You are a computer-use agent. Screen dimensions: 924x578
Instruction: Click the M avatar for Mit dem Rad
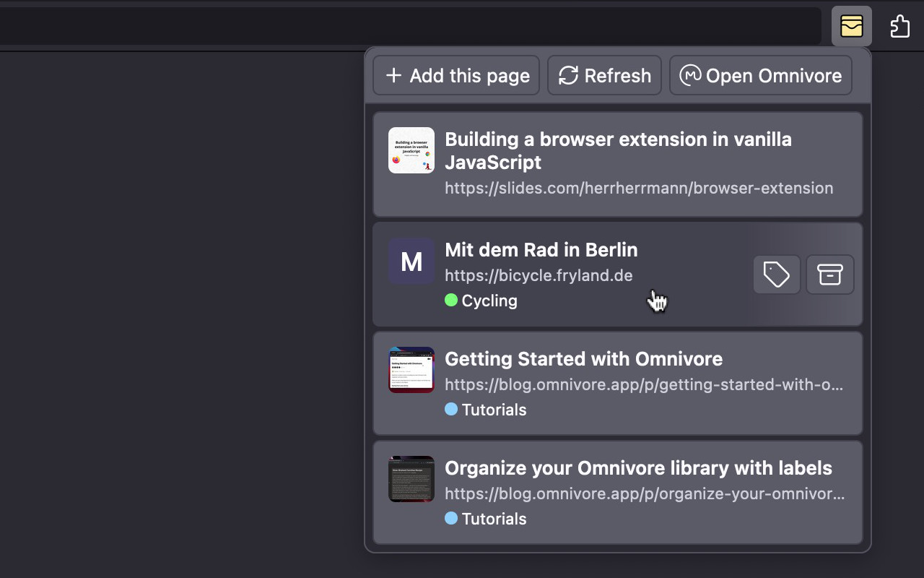(411, 261)
